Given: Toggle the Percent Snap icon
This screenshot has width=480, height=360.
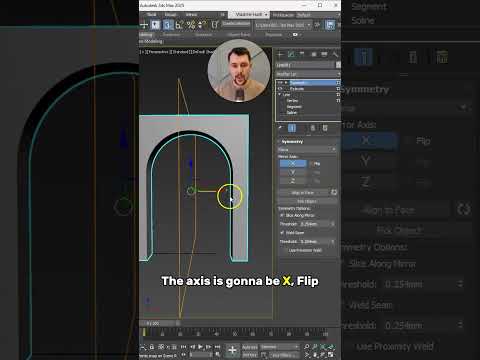Looking at the screenshot, I should pos(191,25).
